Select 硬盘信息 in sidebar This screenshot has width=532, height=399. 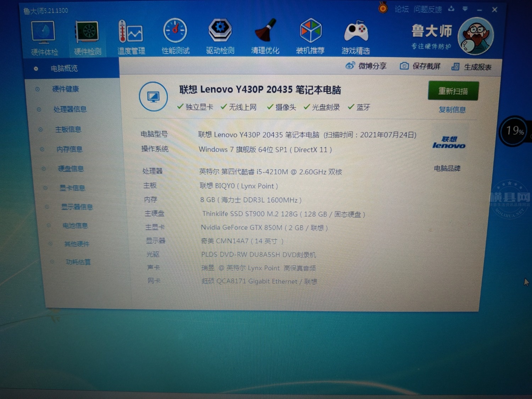[x=71, y=169]
